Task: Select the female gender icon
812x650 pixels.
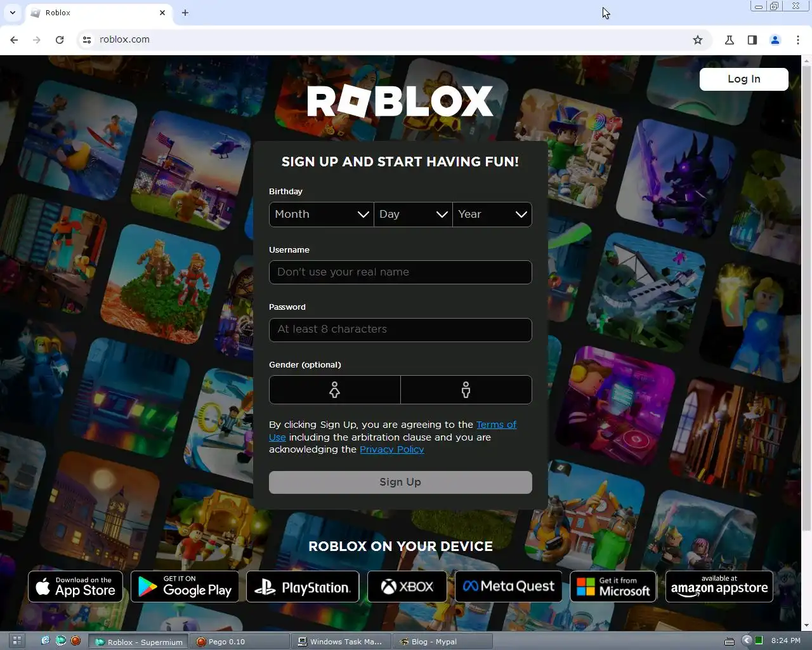Action: pos(335,390)
